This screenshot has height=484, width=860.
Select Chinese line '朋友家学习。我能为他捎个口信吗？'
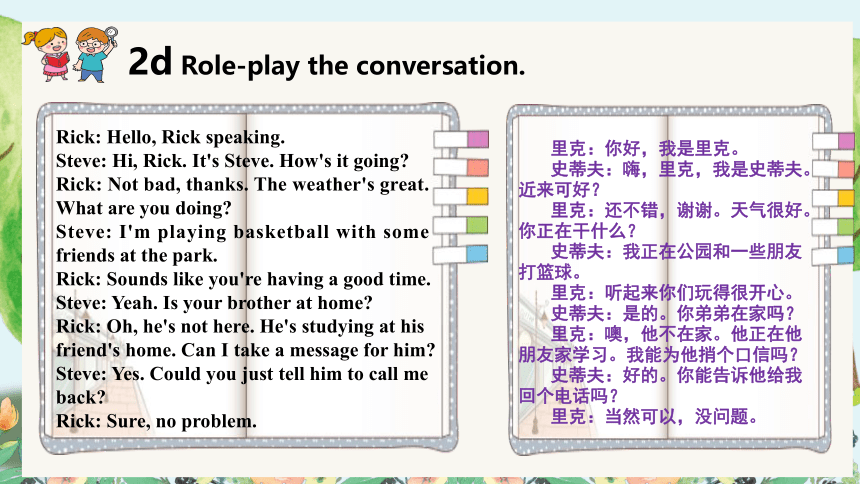pos(659,354)
